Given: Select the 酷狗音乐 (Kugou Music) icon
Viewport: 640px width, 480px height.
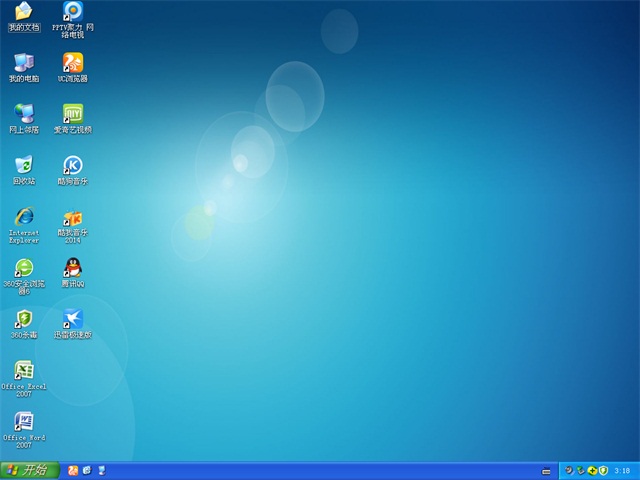Looking at the screenshot, I should pos(72,165).
